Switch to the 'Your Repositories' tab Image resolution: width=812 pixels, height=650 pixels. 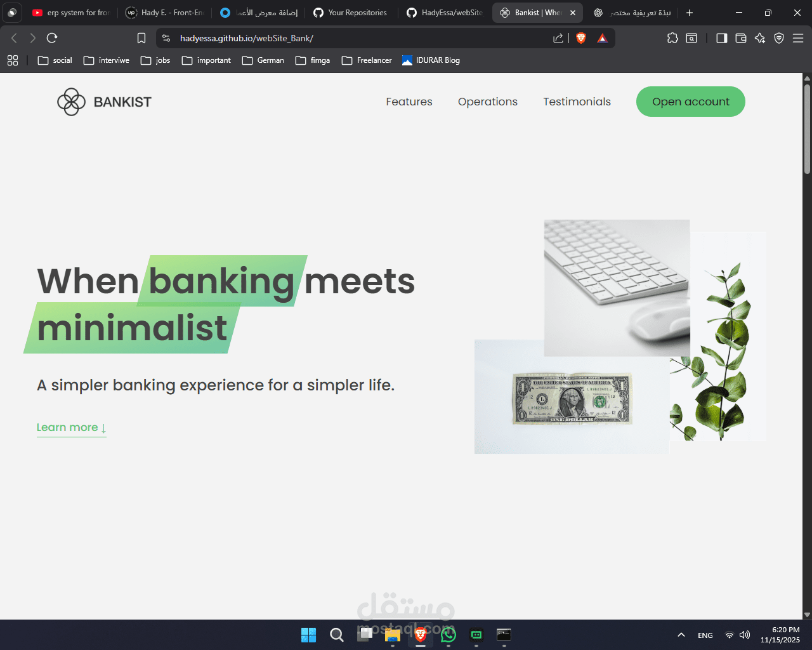tap(350, 12)
